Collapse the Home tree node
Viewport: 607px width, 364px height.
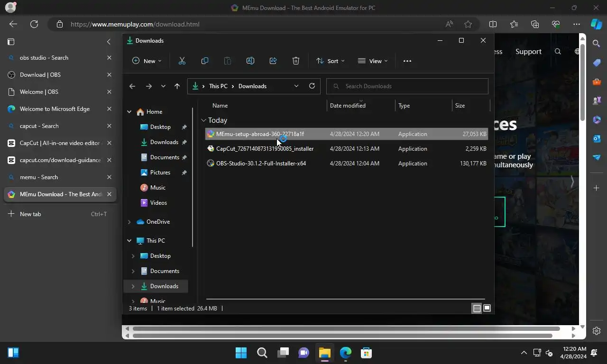point(129,112)
